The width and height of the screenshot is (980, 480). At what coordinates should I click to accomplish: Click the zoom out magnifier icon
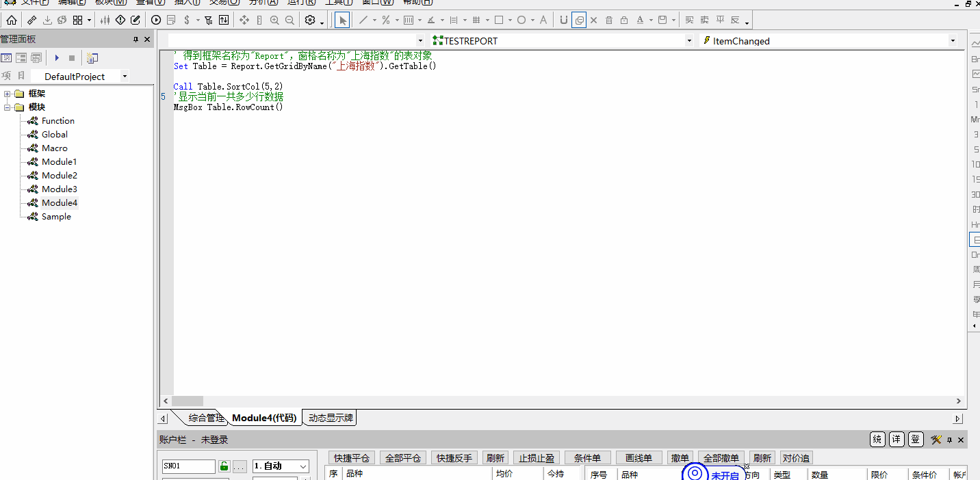point(289,21)
